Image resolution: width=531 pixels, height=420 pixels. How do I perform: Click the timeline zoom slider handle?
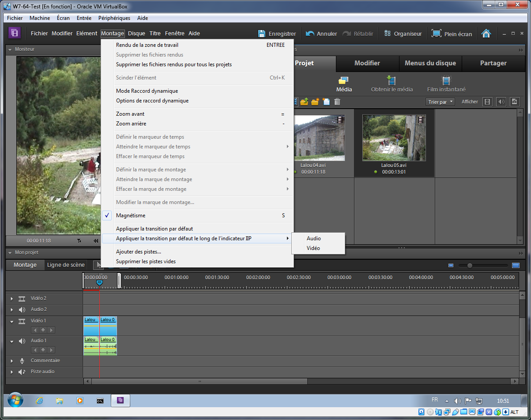tap(470, 265)
